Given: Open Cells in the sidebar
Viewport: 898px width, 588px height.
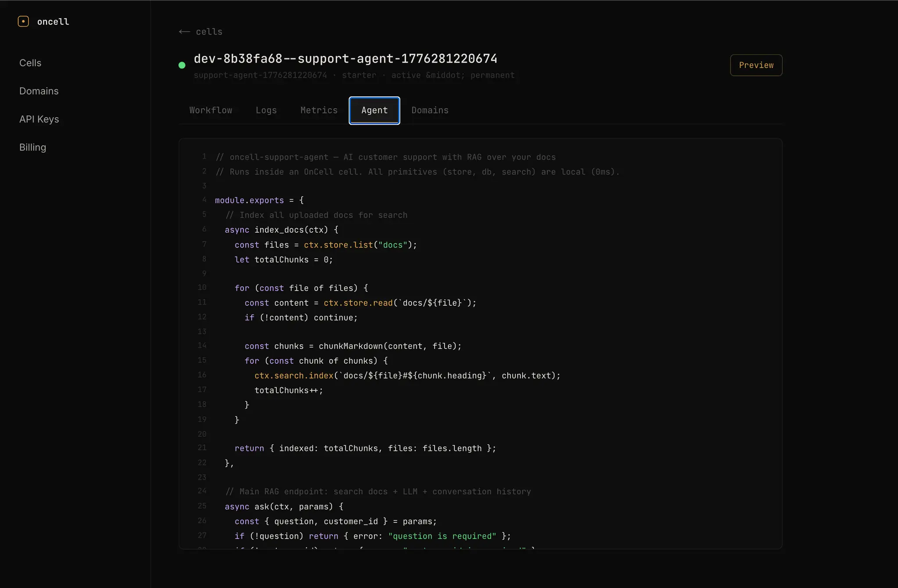Looking at the screenshot, I should [x=30, y=63].
